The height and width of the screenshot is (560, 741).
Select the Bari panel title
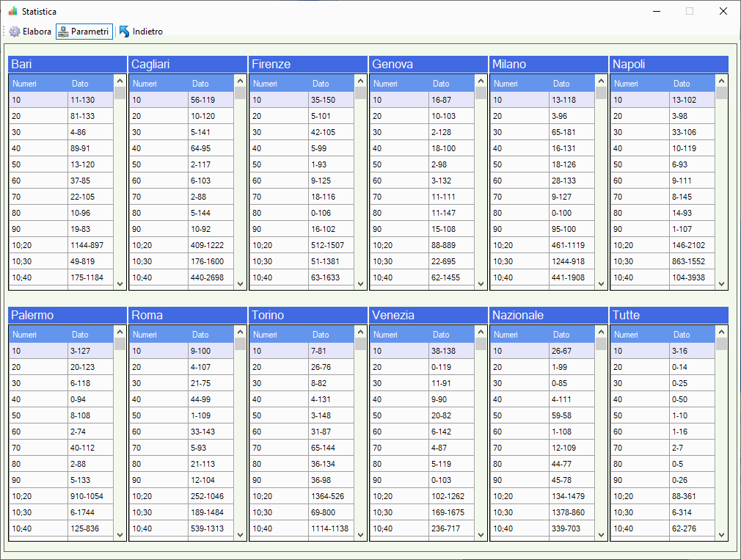[67, 65]
